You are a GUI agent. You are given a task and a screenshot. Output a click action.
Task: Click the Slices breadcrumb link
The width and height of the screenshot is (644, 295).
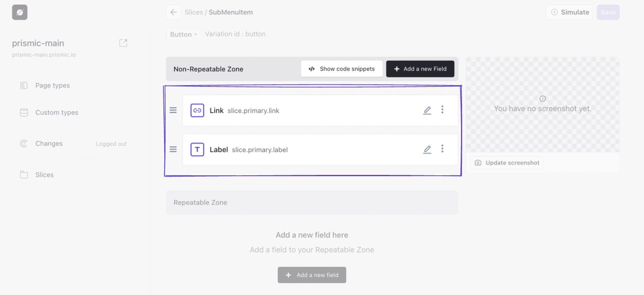[x=193, y=12]
